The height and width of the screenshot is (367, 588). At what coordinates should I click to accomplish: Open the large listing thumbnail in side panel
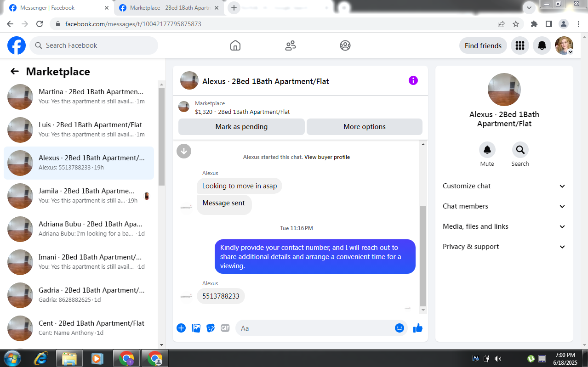[x=504, y=90]
